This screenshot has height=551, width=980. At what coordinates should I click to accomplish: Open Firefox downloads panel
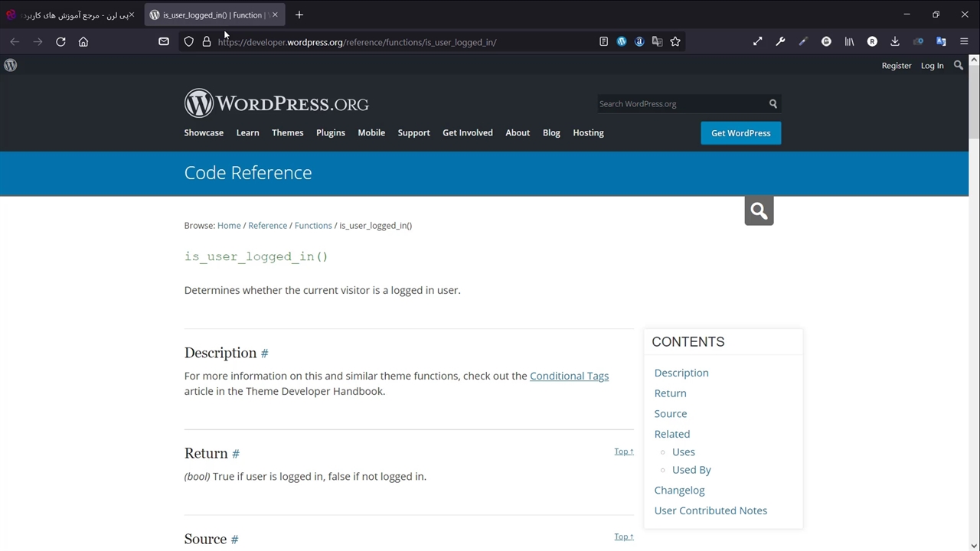894,42
